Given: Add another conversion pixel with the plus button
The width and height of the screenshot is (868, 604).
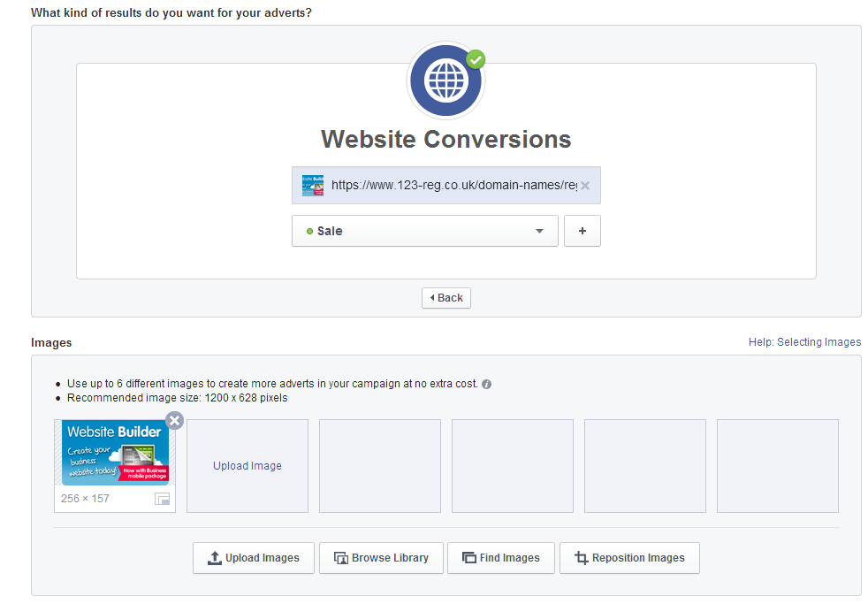Looking at the screenshot, I should (x=582, y=231).
